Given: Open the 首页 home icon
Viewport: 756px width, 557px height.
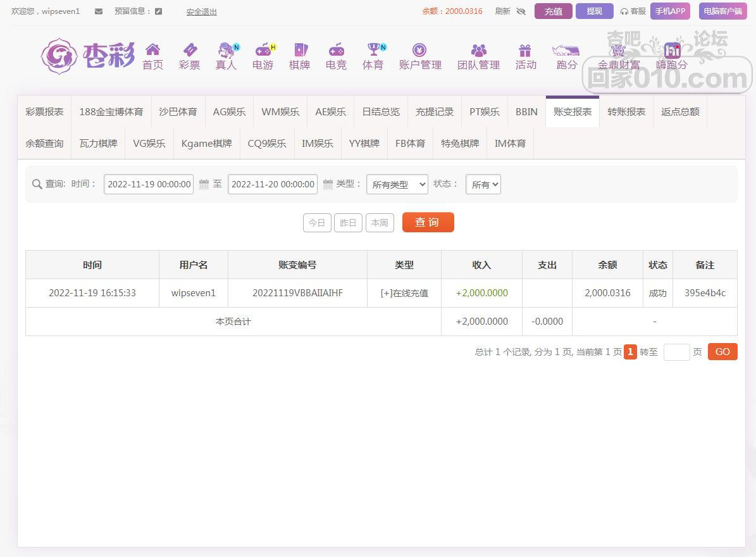Looking at the screenshot, I should tap(152, 50).
